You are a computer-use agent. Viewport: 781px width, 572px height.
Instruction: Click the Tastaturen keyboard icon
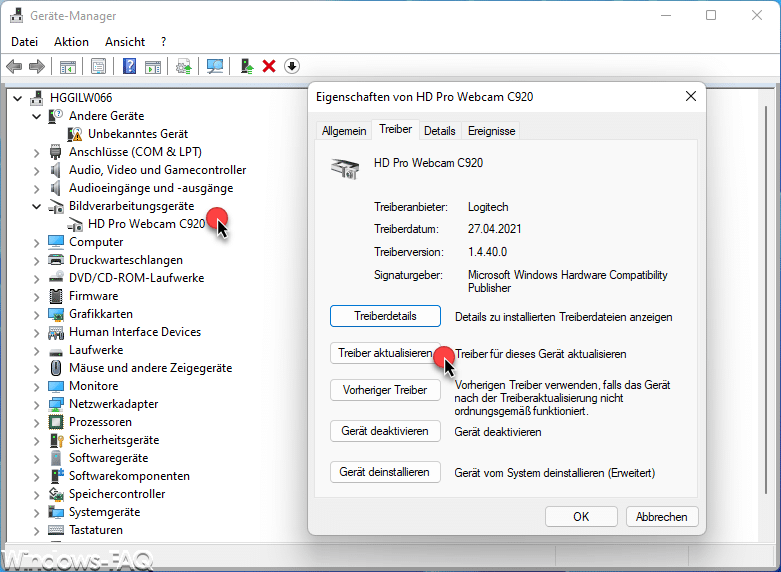[x=56, y=530]
